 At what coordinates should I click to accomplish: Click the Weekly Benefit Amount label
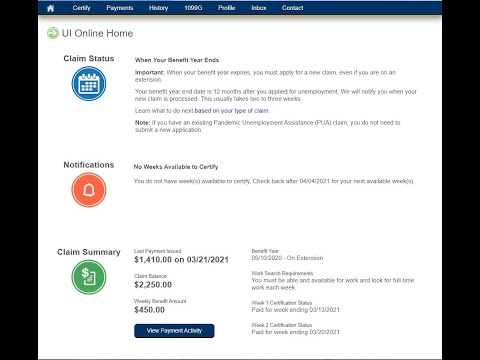pos(160,301)
